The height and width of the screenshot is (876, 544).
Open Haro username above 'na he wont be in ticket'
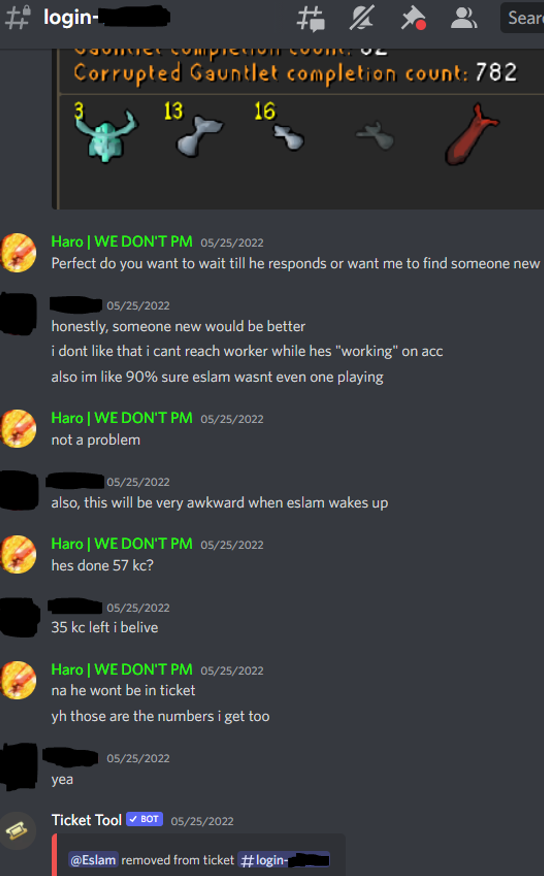pos(122,669)
